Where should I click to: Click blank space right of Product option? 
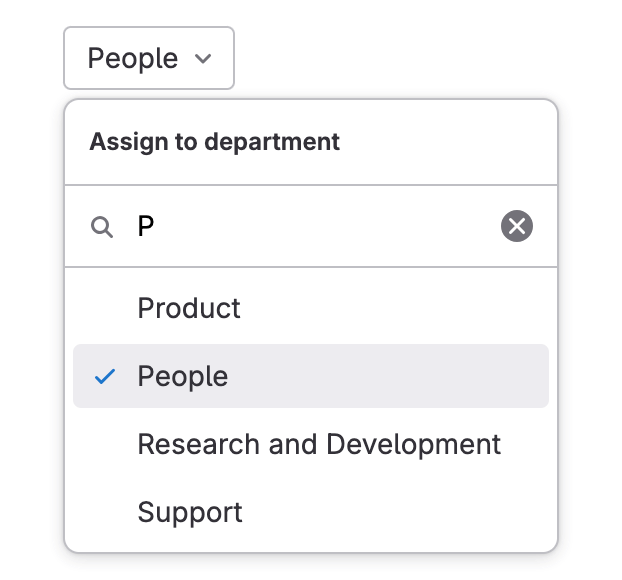[400, 308]
